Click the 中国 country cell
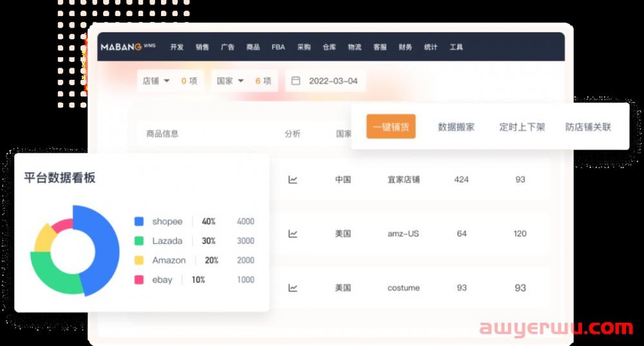 [343, 180]
